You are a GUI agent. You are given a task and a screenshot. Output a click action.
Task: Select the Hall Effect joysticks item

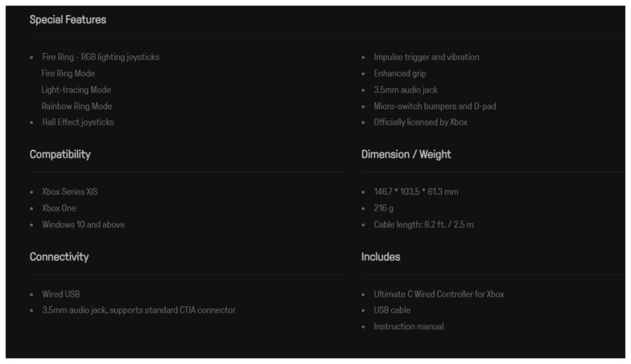pyautogui.click(x=78, y=122)
